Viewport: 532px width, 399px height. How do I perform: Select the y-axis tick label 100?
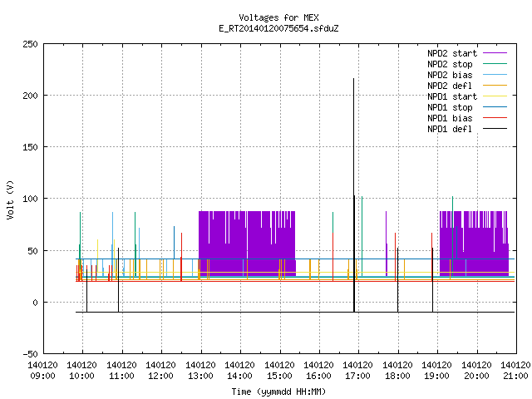point(30,199)
